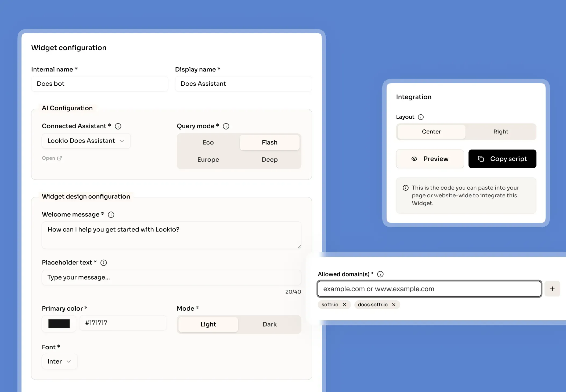Click the Widget configuration heading
566x392 pixels.
(x=69, y=48)
